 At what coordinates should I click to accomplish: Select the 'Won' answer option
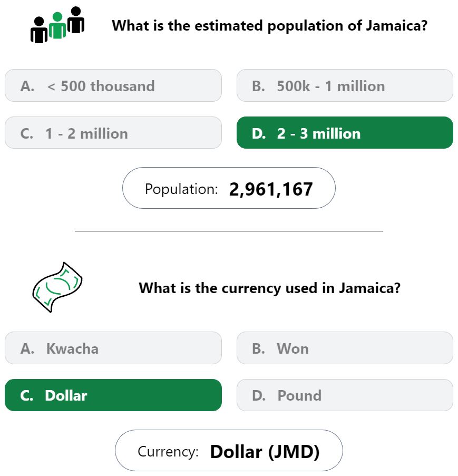click(x=345, y=348)
